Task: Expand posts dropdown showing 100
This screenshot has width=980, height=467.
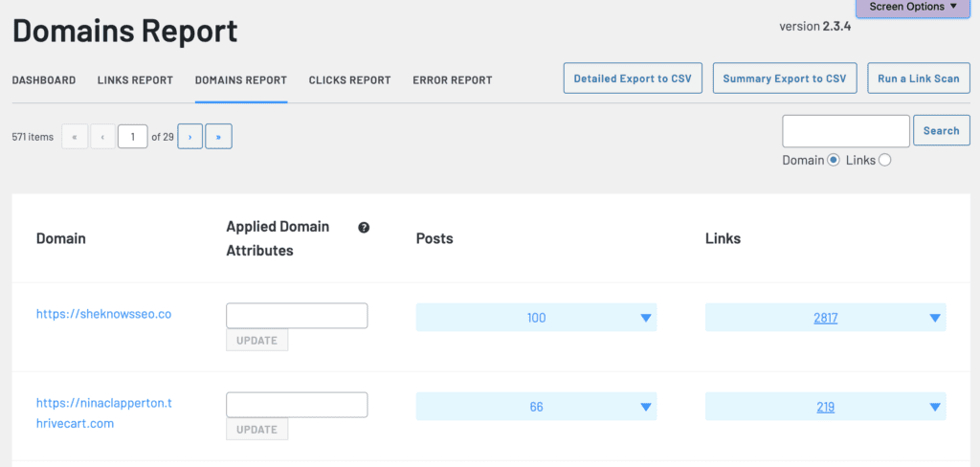Action: [536, 318]
